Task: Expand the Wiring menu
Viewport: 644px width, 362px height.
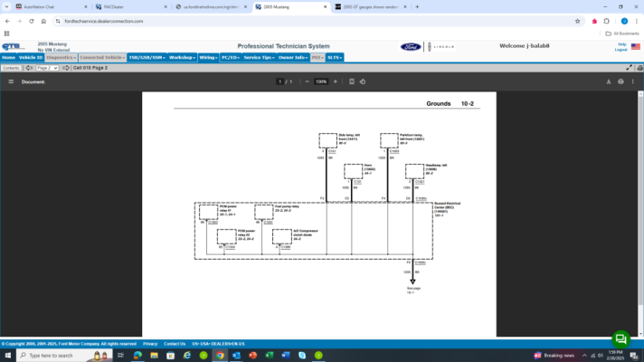Action: tap(208, 58)
